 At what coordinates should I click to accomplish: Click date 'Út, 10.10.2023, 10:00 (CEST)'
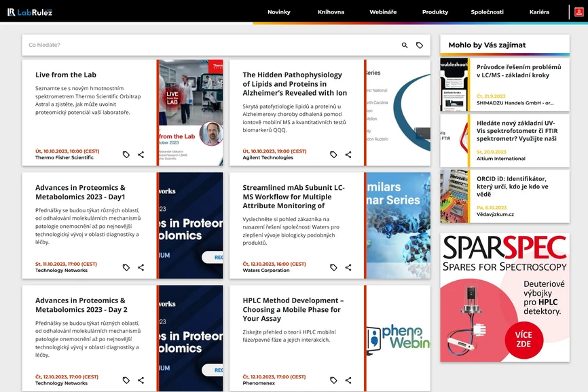coord(67,151)
